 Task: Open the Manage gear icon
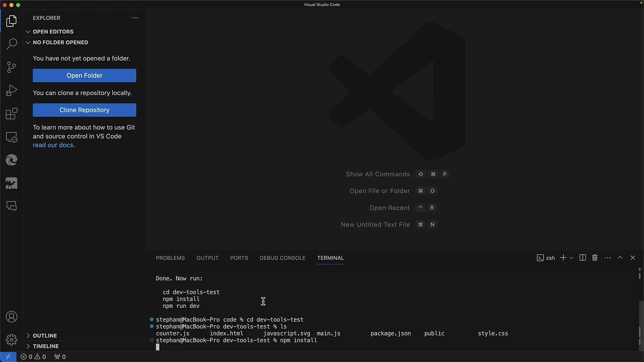11,340
